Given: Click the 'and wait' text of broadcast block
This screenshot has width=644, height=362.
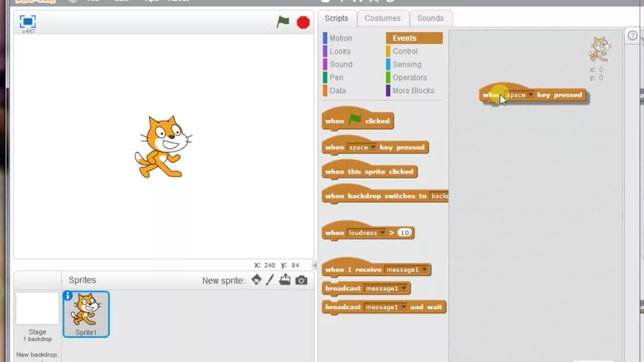Looking at the screenshot, I should coord(426,307).
